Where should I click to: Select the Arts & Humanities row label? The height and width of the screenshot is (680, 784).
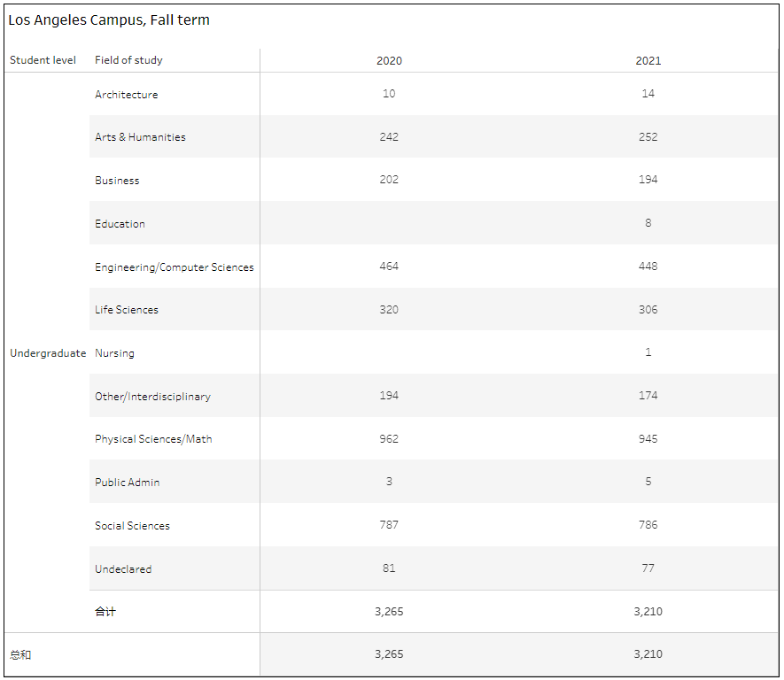point(140,137)
